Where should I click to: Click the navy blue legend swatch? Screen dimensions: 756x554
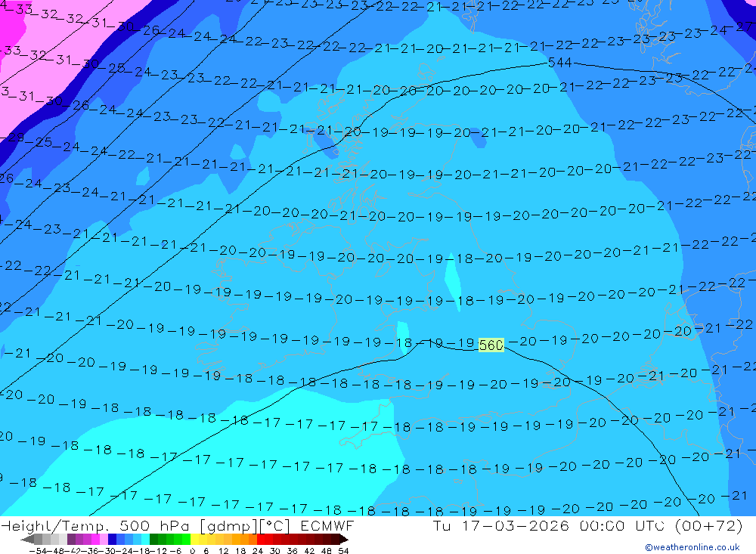(112, 540)
